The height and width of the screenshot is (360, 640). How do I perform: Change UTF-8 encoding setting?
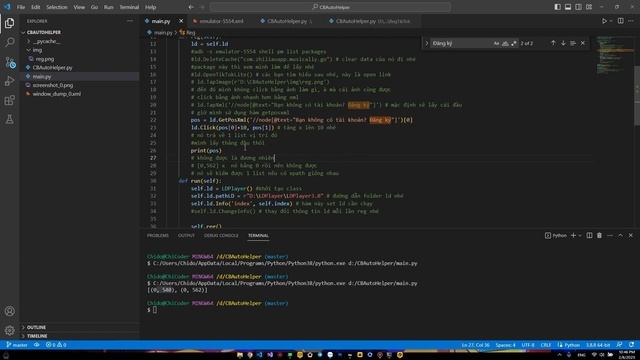[x=528, y=345]
